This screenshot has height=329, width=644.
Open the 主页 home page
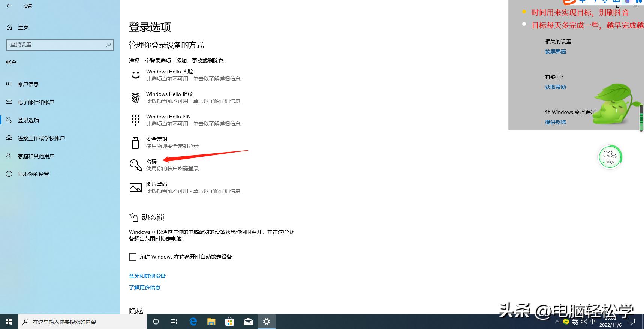(x=18, y=27)
